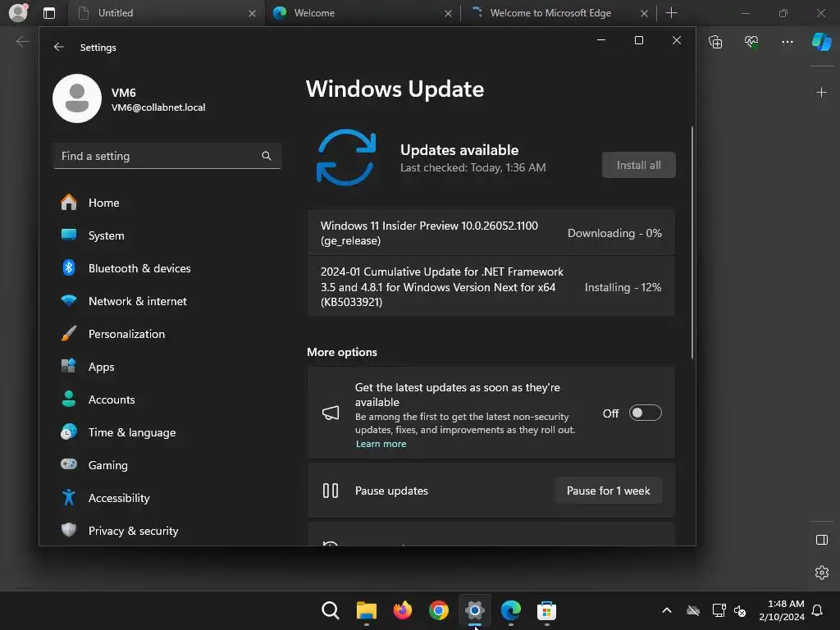Click the taskbar Settings gear icon
The height and width of the screenshot is (630, 840).
(475, 610)
